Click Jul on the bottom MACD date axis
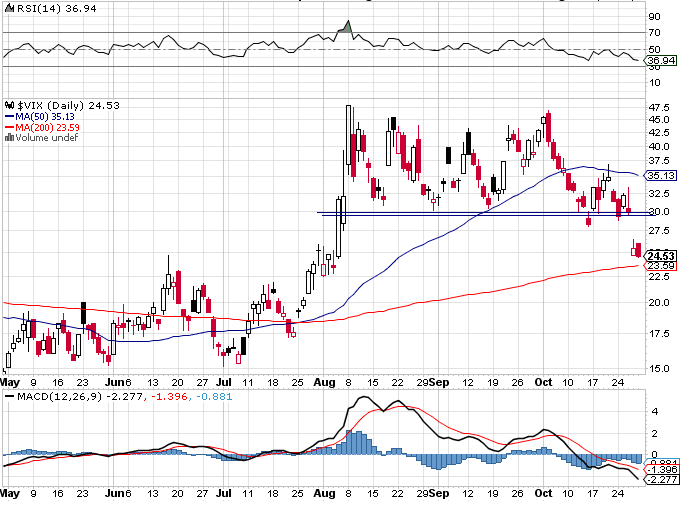Image resolution: width=685 pixels, height=506 pixels. pos(224,494)
